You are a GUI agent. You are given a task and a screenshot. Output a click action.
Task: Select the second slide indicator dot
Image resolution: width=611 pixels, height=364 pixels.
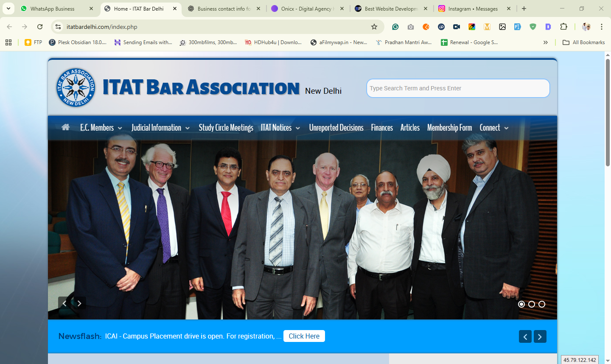[532, 304]
